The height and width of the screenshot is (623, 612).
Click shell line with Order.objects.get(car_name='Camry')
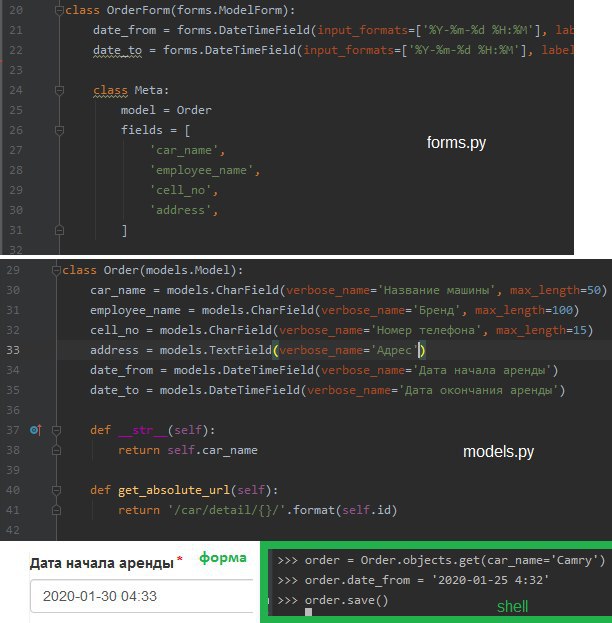(441, 560)
